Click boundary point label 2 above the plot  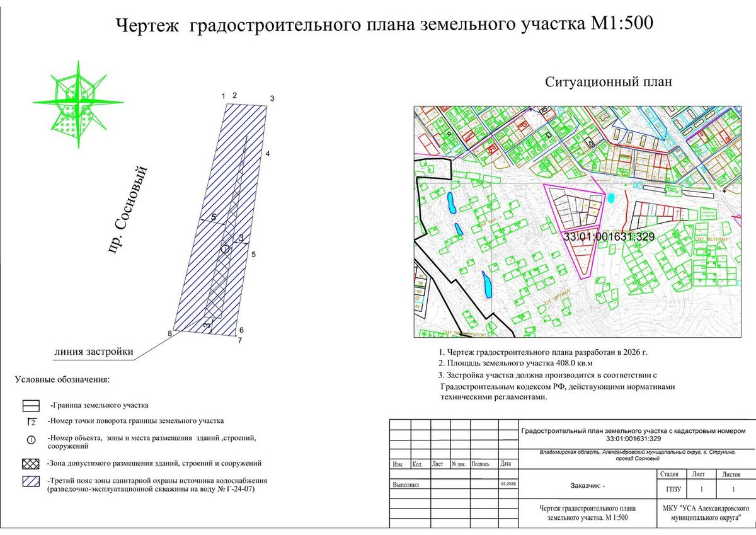[234, 95]
